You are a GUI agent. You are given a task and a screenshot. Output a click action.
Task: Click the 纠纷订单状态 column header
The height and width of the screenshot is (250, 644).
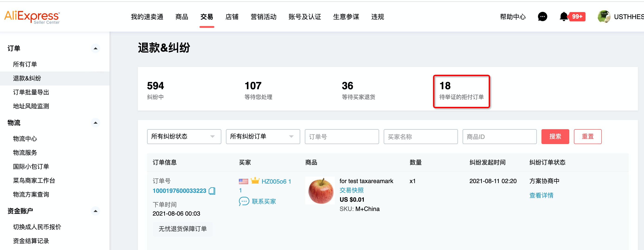(x=547, y=163)
